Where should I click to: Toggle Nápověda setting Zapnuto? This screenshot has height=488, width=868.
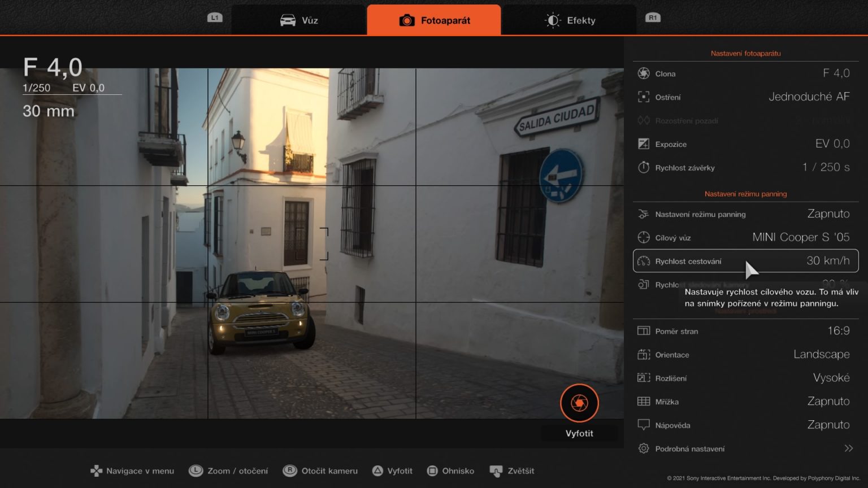828,425
